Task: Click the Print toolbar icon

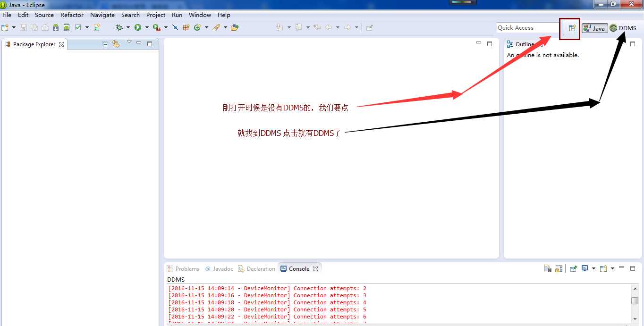Action: (x=45, y=27)
